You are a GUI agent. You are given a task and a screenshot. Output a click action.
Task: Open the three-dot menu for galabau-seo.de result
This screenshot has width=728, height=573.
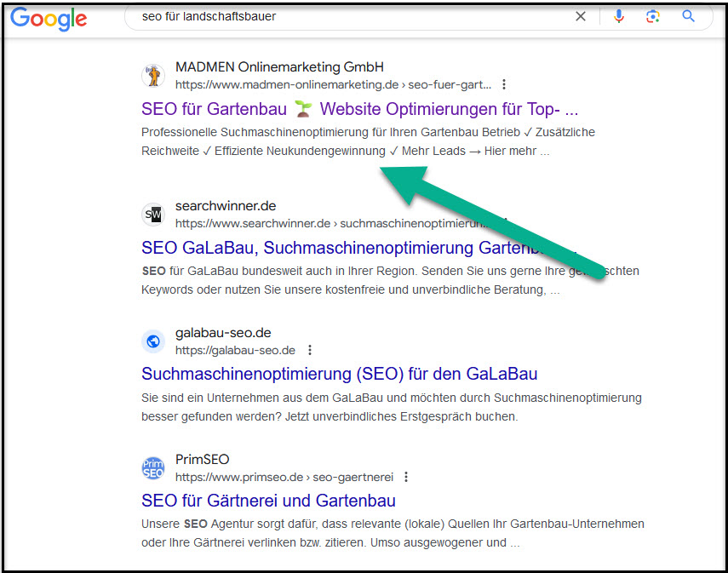310,350
